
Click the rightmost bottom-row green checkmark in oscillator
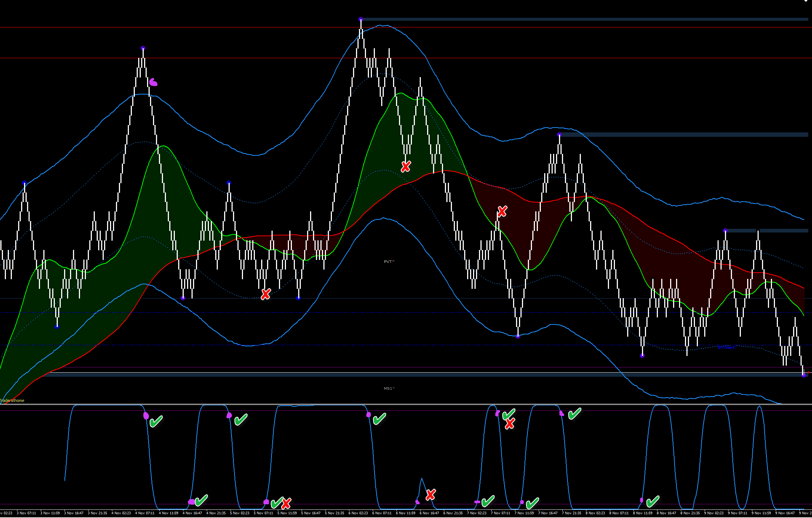pos(653,501)
